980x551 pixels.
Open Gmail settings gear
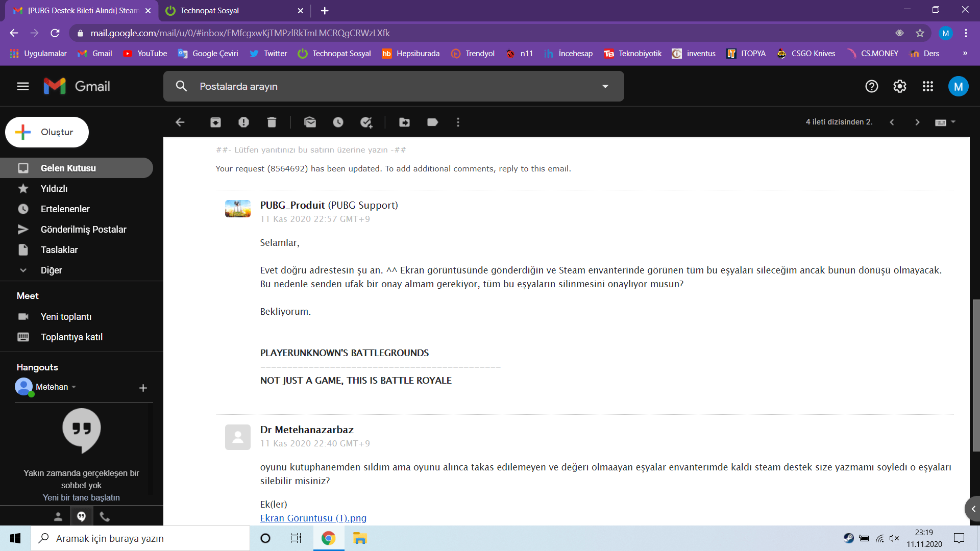click(899, 86)
